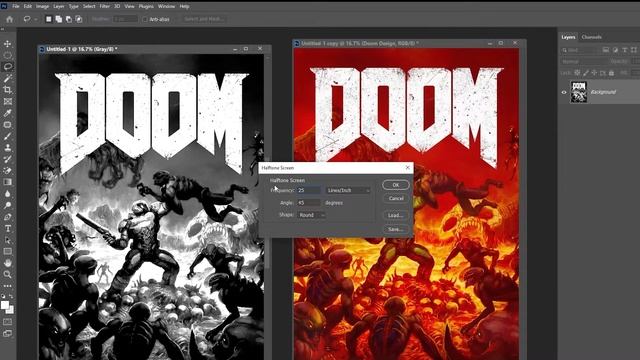Open the File menu
Image resolution: width=640 pixels, height=360 pixels.
16,7
